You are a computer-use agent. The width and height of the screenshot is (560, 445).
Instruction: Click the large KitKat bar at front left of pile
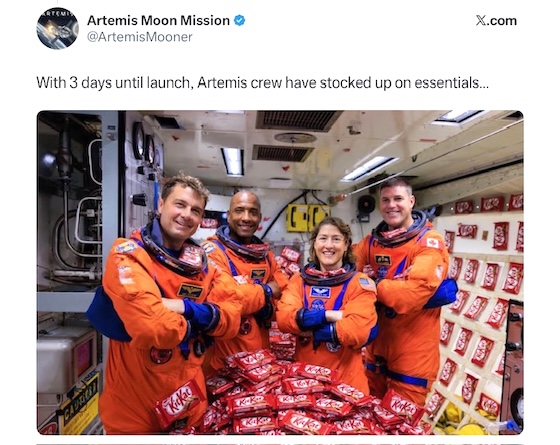pyautogui.click(x=179, y=403)
